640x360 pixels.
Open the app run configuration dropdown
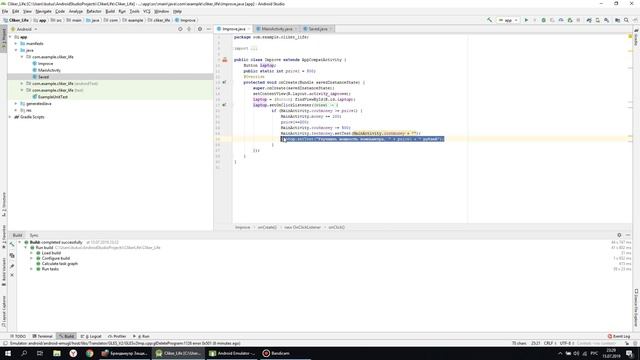point(508,20)
